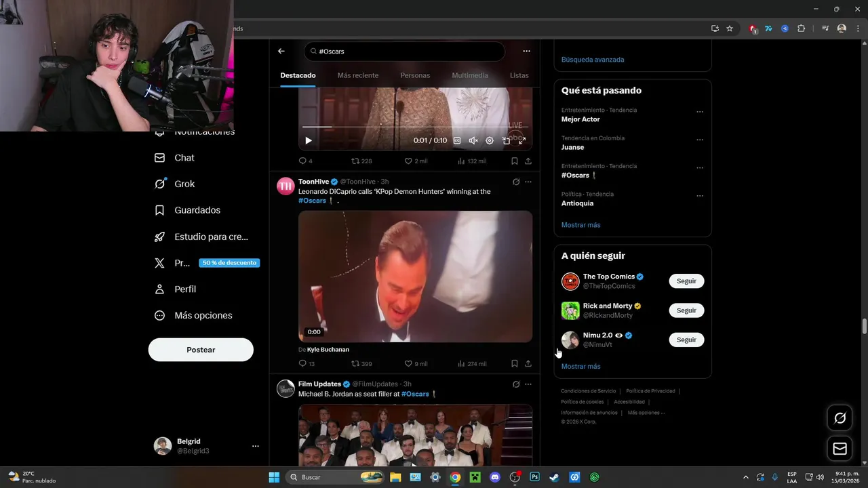Repost the ToonHive post with 399 reposts

pos(361,363)
